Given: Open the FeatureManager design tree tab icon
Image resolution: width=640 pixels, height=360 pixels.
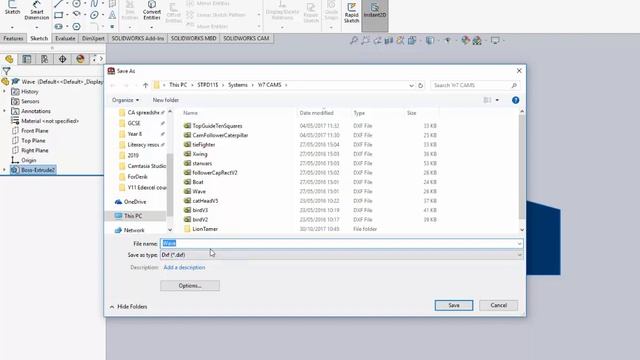Looking at the screenshot, I should click(9, 59).
